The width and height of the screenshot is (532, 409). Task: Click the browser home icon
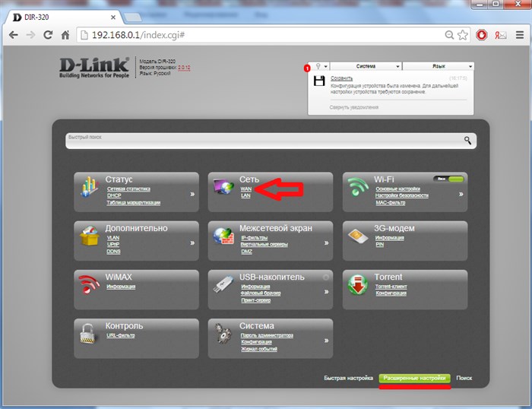pos(65,35)
